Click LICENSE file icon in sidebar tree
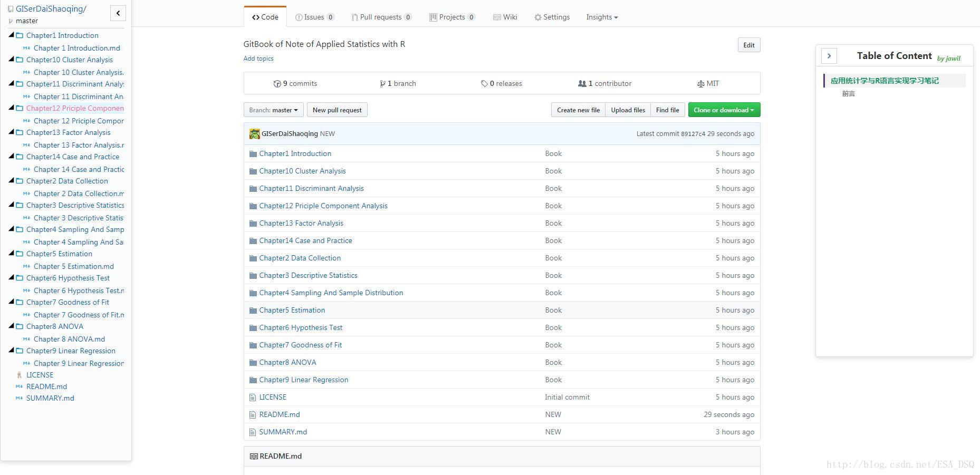The height and width of the screenshot is (475, 980). [x=20, y=375]
